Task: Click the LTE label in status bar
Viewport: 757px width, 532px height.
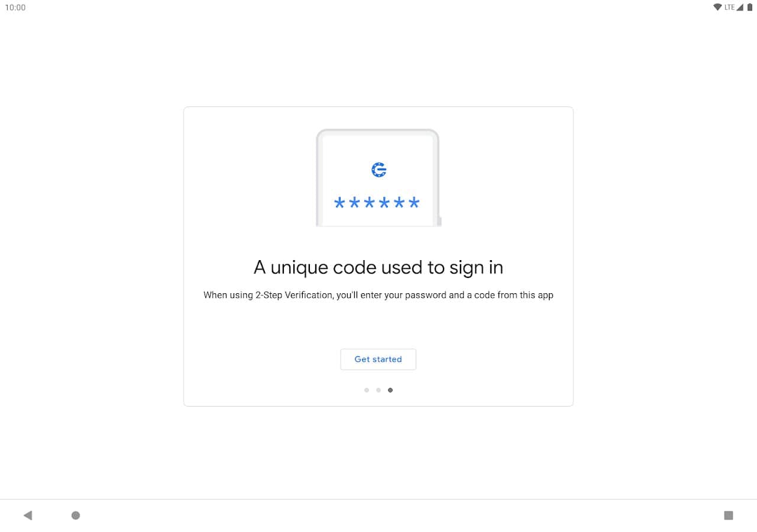Action: click(729, 8)
